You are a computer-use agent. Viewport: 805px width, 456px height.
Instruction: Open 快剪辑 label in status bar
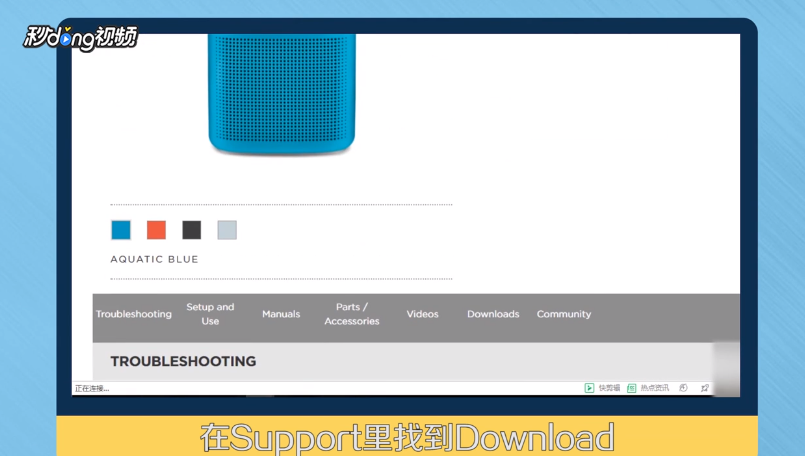[x=609, y=388]
